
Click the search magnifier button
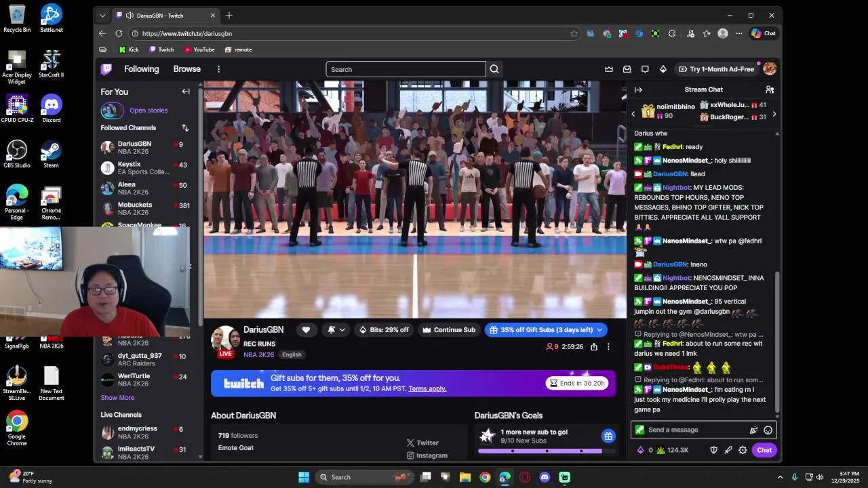(494, 69)
